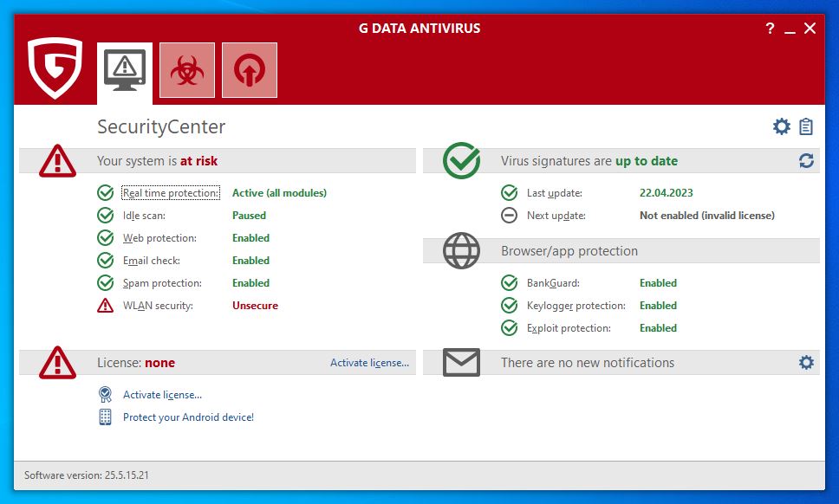
Task: Click the 'Unsecure' WLAN status
Action: point(255,305)
